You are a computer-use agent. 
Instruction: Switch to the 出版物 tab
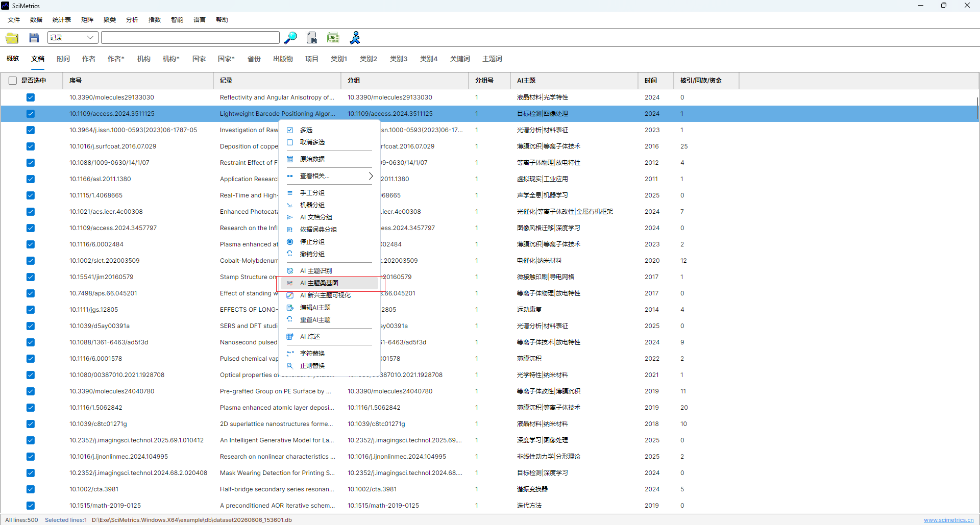tap(283, 59)
